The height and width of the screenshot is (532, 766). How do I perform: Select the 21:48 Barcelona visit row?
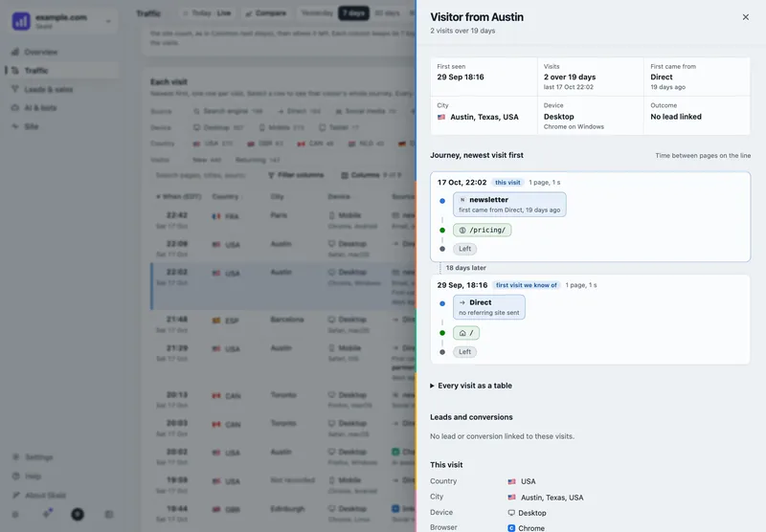pos(283,324)
